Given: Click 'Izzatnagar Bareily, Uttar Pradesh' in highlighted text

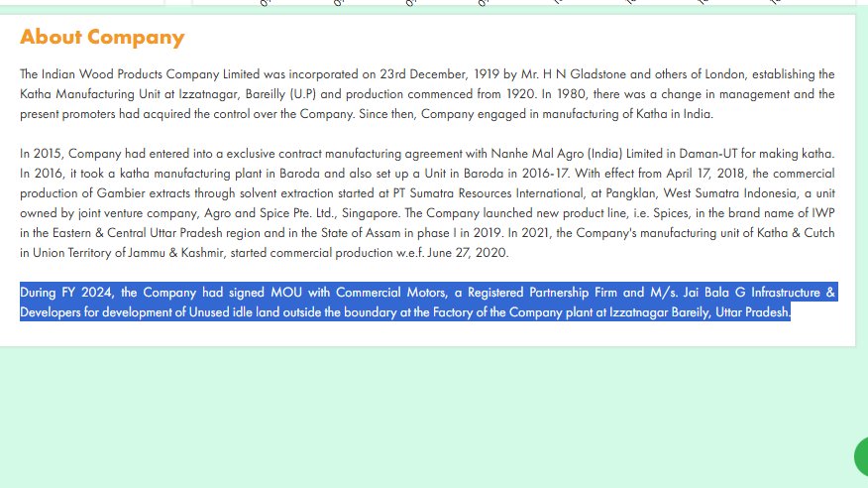Looking at the screenshot, I should point(700,312).
